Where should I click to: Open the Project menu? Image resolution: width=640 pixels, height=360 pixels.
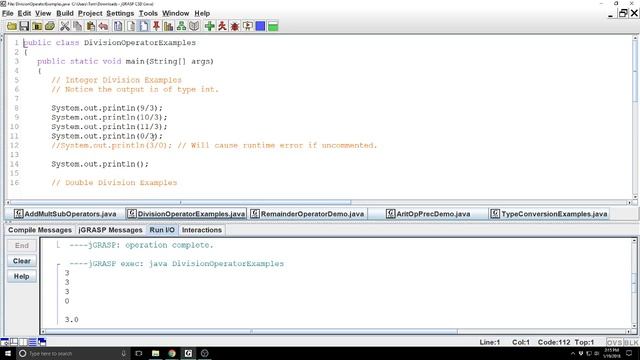tap(90, 13)
